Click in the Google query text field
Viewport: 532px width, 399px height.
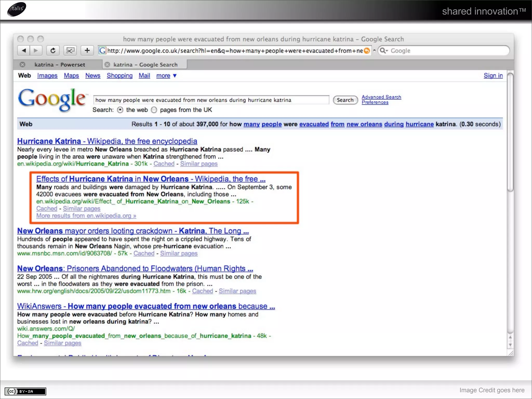coord(210,100)
